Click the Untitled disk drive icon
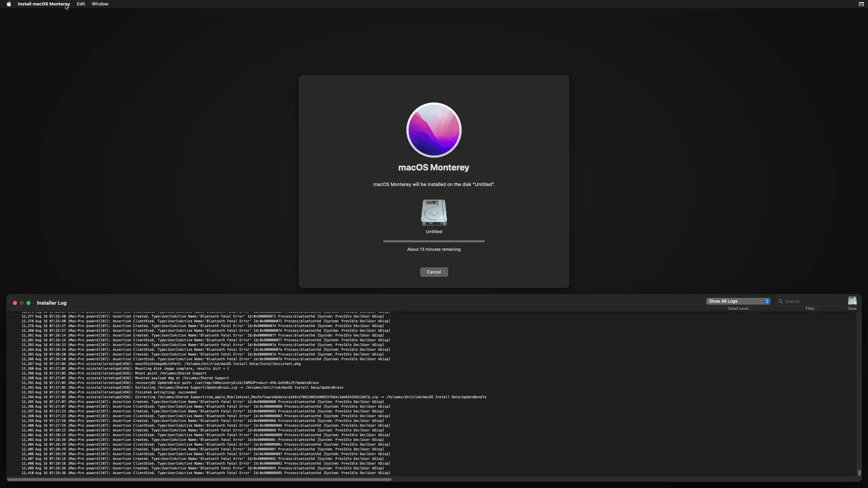 click(x=434, y=213)
